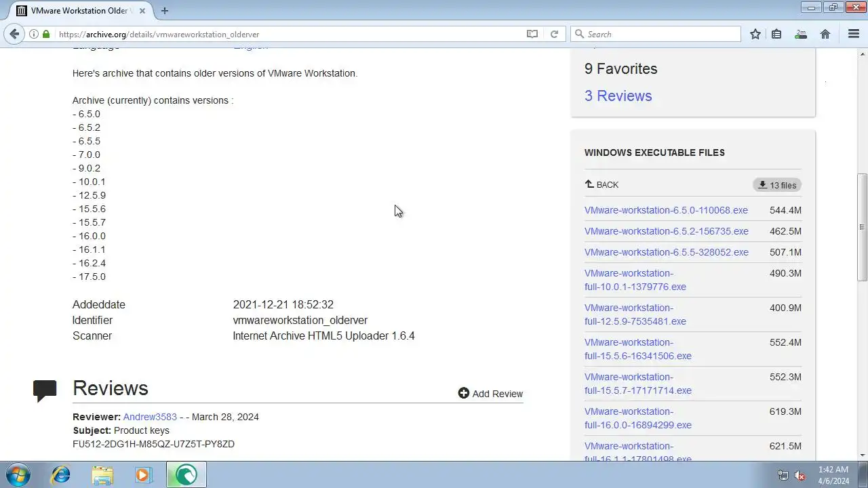868x488 pixels.
Task: Open reviewer Andrew3583 profile link
Action: [150, 417]
